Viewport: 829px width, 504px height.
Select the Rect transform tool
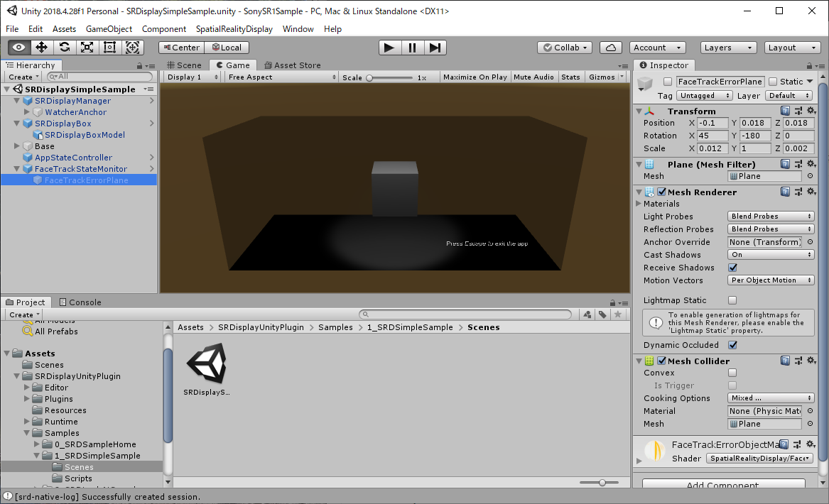tap(109, 48)
